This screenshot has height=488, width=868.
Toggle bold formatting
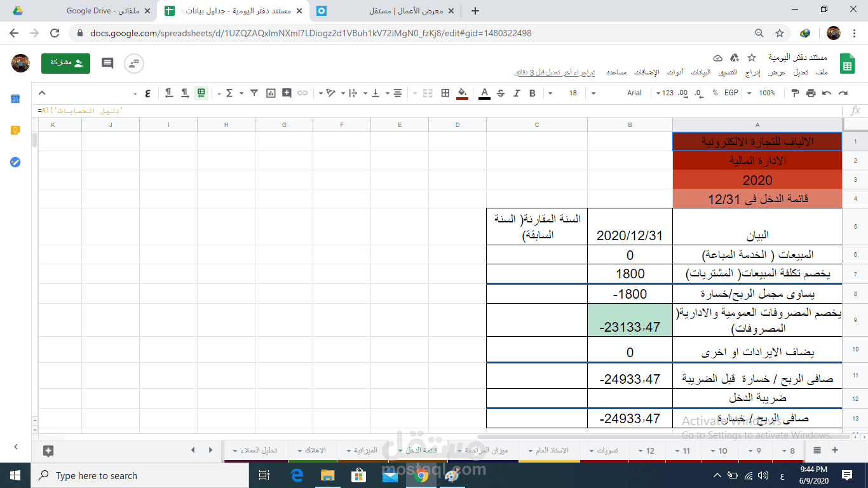(x=532, y=93)
